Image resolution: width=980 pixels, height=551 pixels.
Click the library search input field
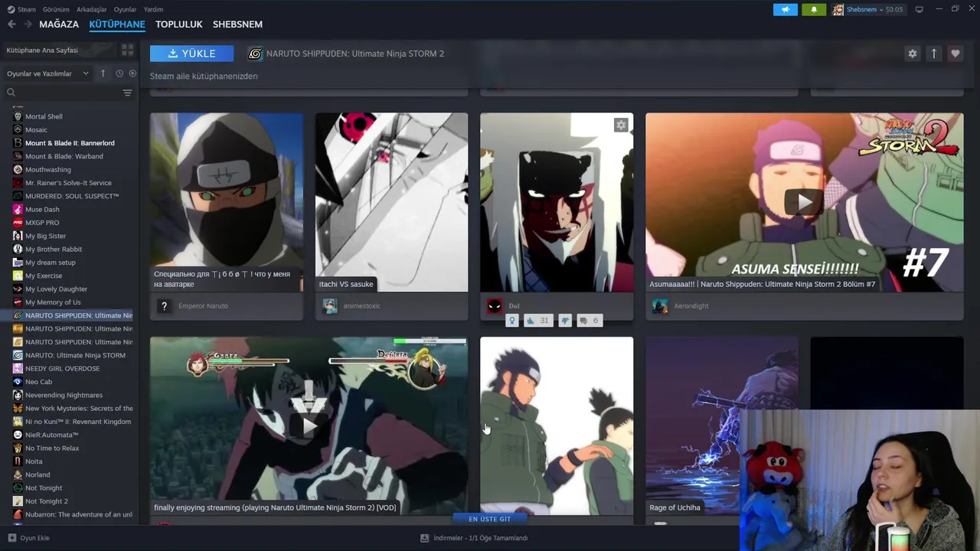pyautogui.click(x=69, y=93)
